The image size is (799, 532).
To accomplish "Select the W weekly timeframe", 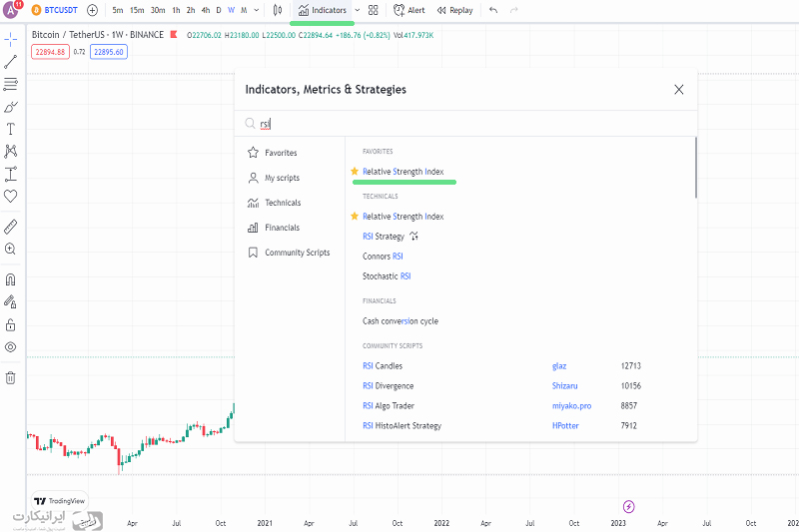I will [231, 10].
